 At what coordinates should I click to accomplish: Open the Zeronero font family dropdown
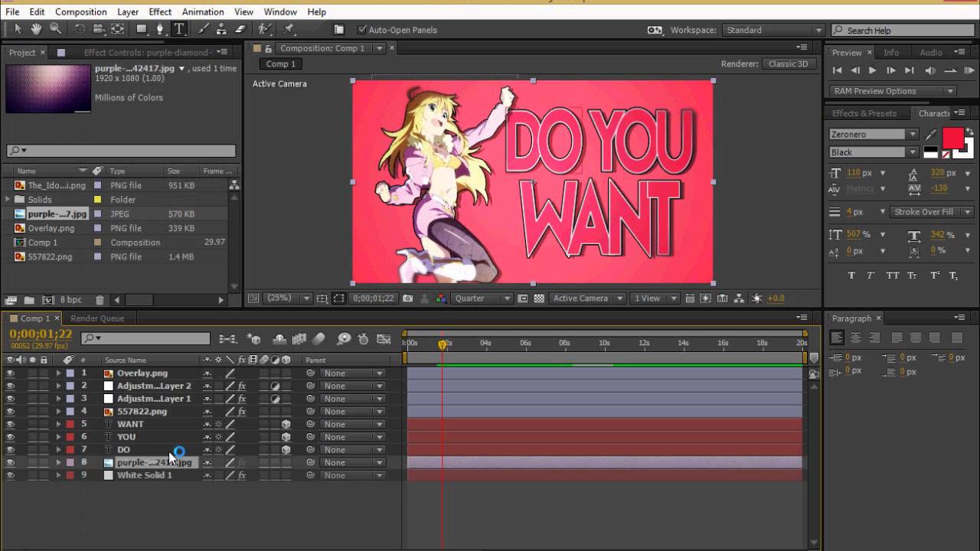[x=873, y=135]
